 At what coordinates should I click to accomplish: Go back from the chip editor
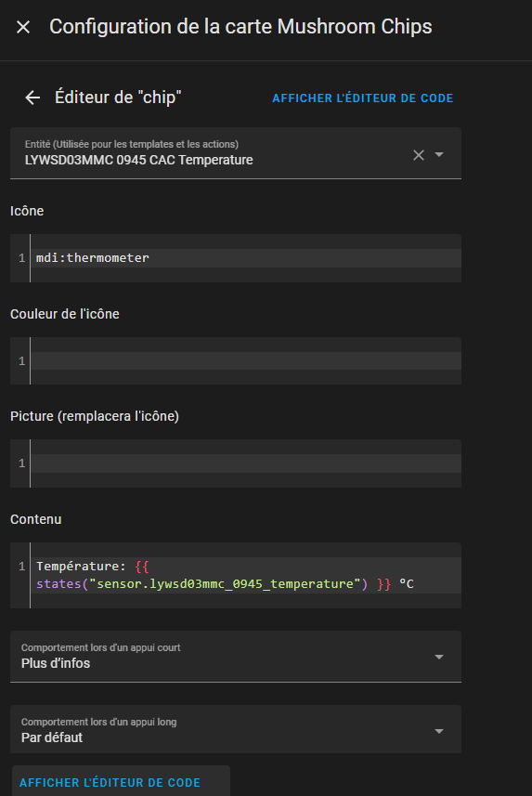click(33, 98)
